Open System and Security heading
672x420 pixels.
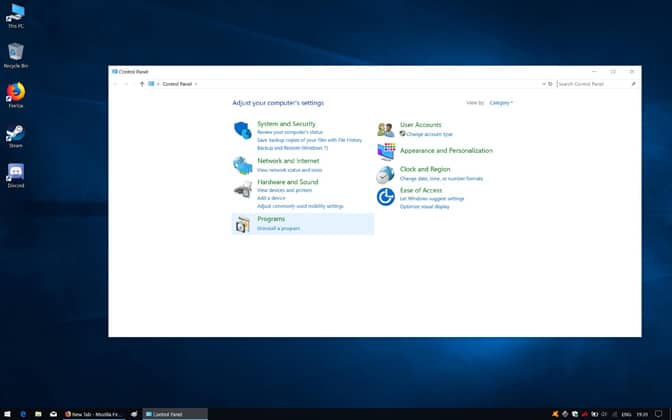point(286,124)
